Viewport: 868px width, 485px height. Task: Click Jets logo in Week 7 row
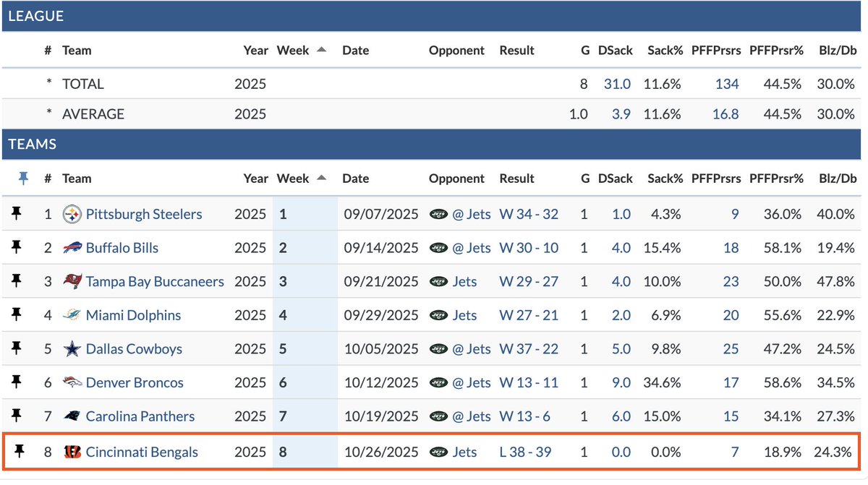[x=438, y=416]
